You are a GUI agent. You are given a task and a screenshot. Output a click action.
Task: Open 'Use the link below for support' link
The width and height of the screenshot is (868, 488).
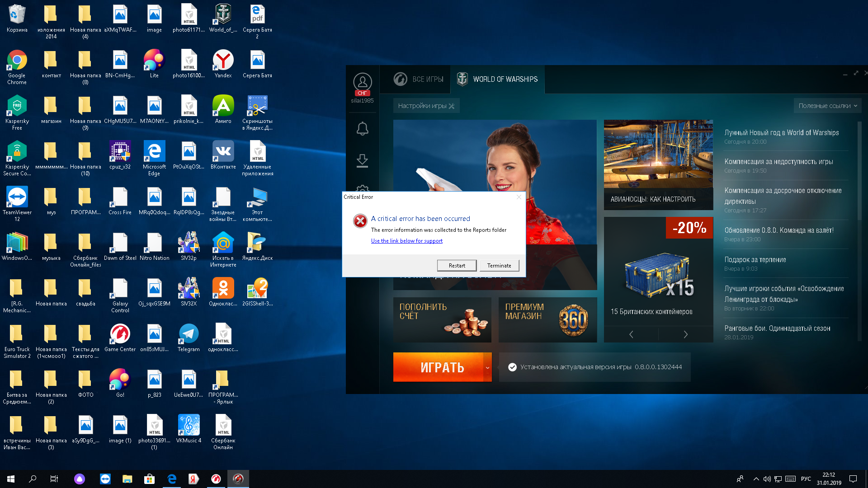406,241
